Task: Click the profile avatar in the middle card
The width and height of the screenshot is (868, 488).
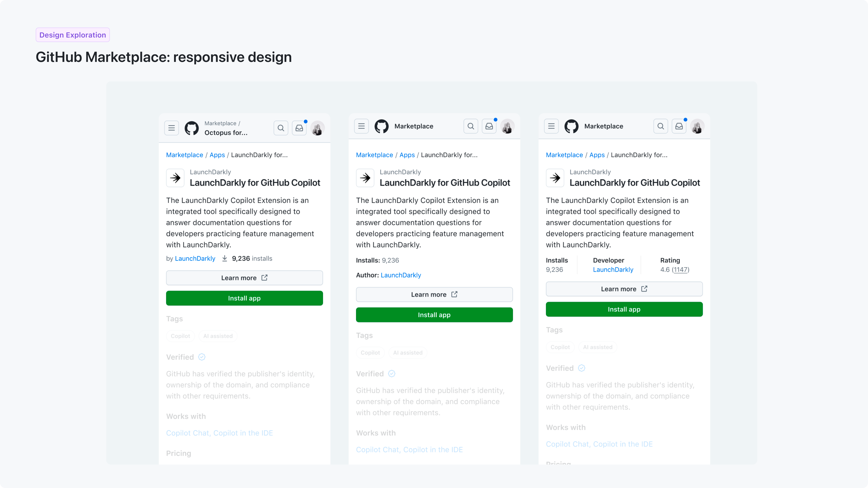Action: coord(508,126)
